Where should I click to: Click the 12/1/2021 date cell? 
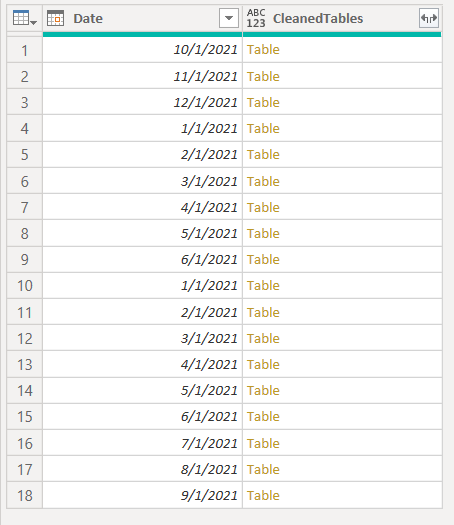(142, 102)
